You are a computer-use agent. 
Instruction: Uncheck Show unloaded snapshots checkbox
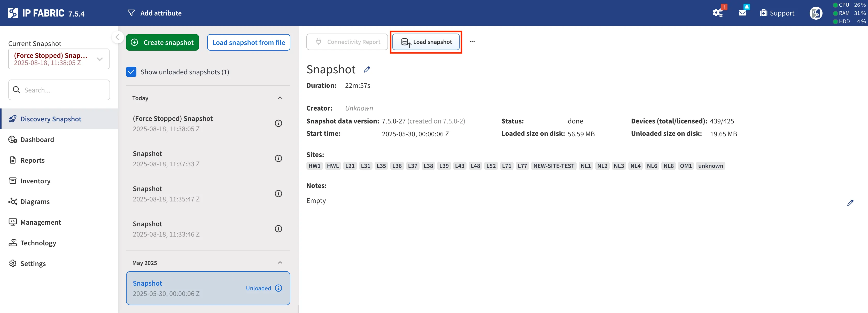[x=131, y=72]
